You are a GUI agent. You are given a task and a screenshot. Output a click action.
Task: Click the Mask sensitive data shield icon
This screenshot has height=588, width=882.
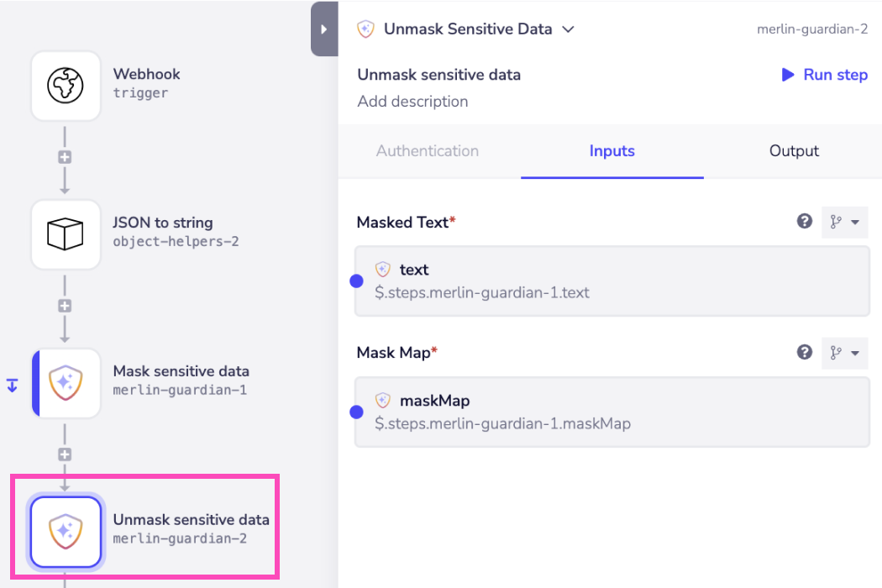(x=66, y=382)
